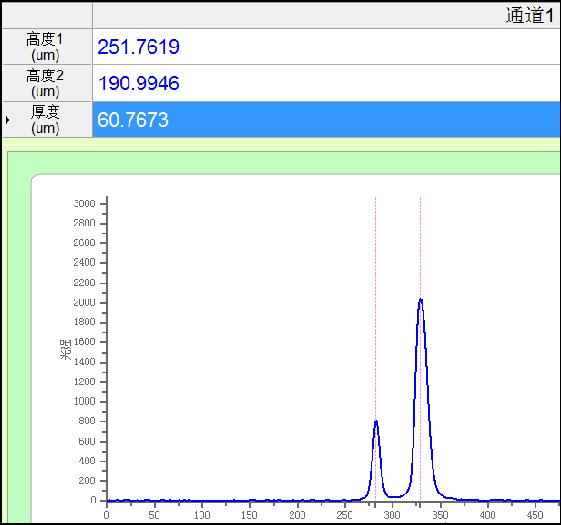Click the 150 tick on x-axis
This screenshot has height=525, width=561.
tap(249, 515)
